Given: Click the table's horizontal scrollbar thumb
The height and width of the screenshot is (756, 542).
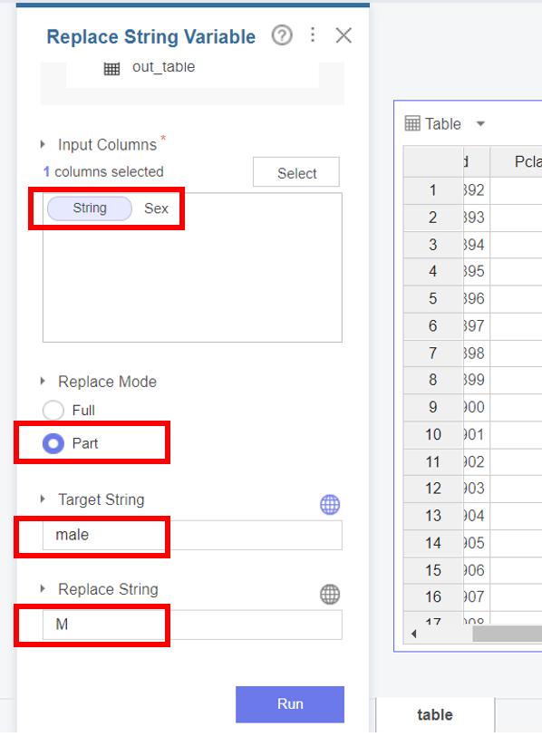Looking at the screenshot, I should 508,634.
